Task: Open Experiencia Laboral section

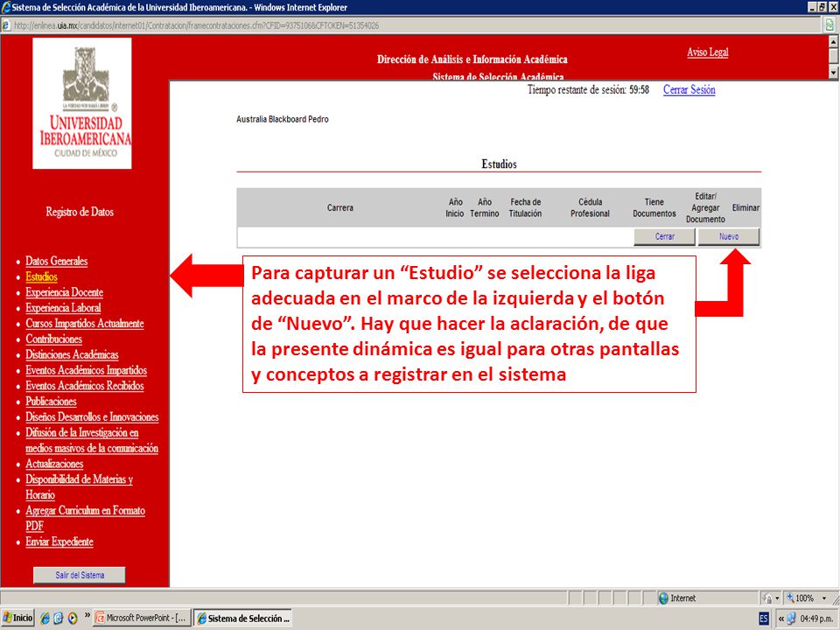Action: (x=63, y=307)
